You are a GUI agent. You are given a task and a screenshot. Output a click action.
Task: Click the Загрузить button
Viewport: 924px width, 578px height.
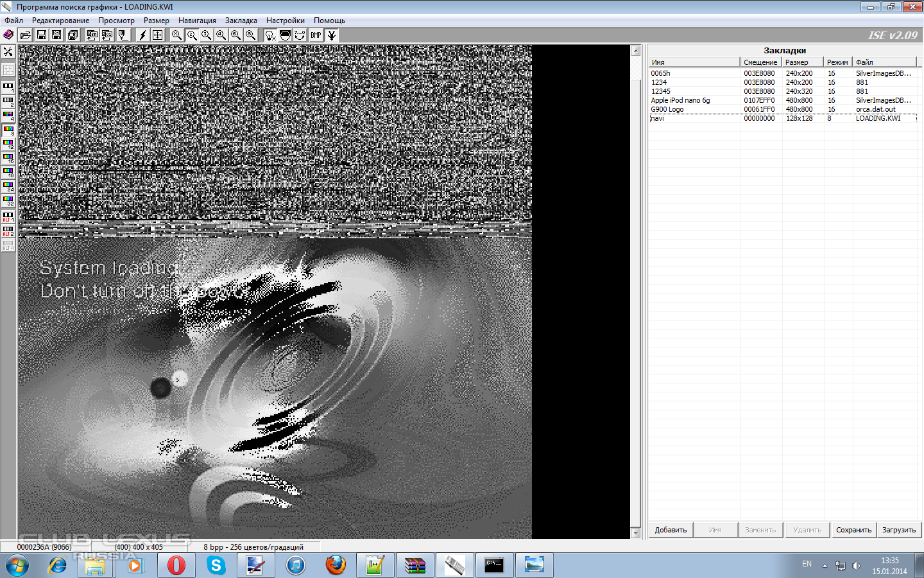point(899,530)
